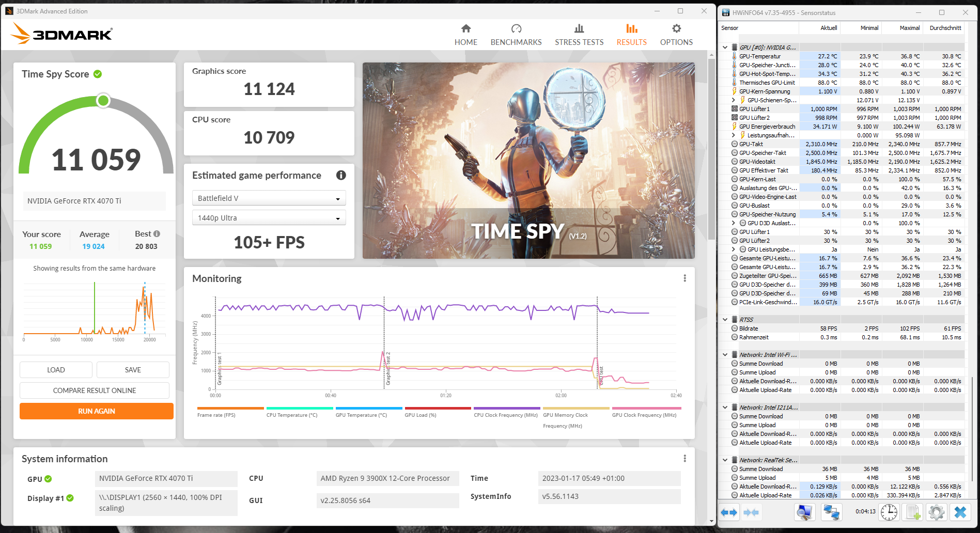Click the fan icon of the 1,000 RPM GPU Lüfter1 row
The image size is (980, 533).
coord(734,109)
